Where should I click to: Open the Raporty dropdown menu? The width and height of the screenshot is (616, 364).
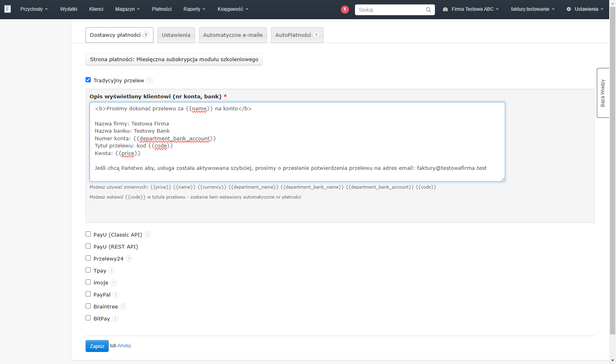[194, 9]
